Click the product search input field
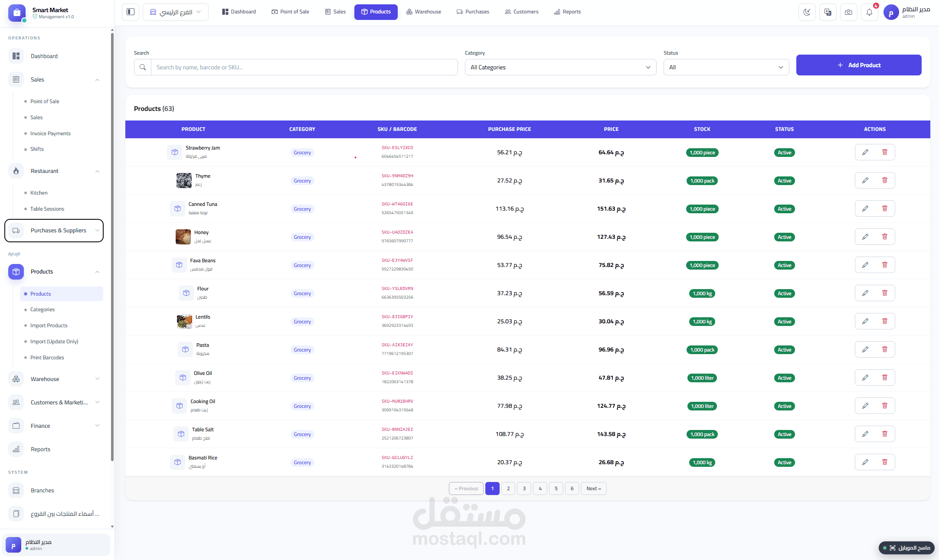939x560 pixels. pos(304,67)
